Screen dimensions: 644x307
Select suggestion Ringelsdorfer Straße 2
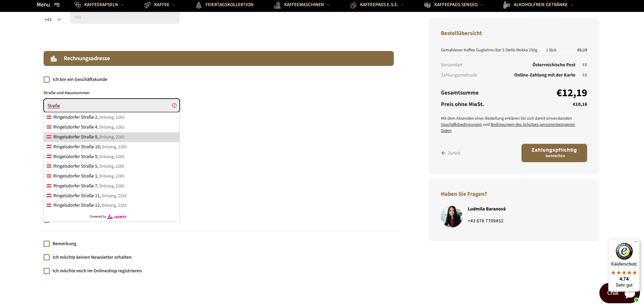pyautogui.click(x=112, y=117)
